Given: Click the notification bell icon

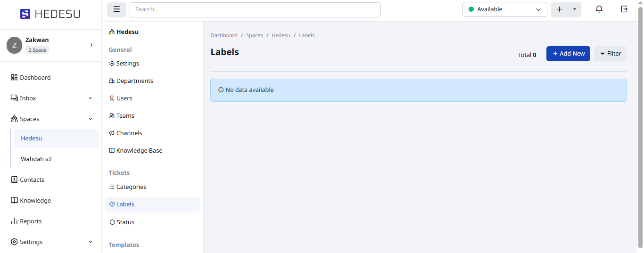Looking at the screenshot, I should (599, 9).
